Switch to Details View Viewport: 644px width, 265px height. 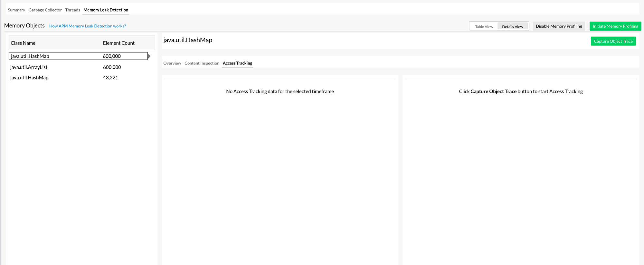pyautogui.click(x=512, y=26)
